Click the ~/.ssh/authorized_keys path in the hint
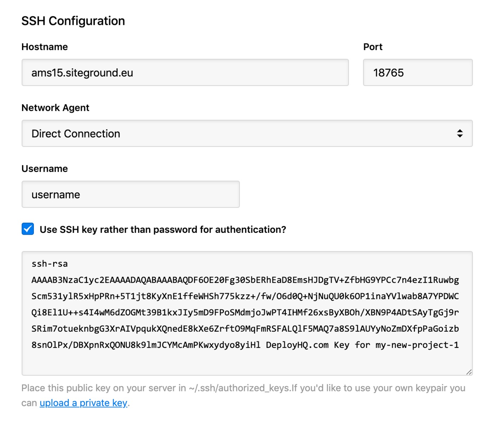This screenshot has height=421, width=504. (x=239, y=388)
